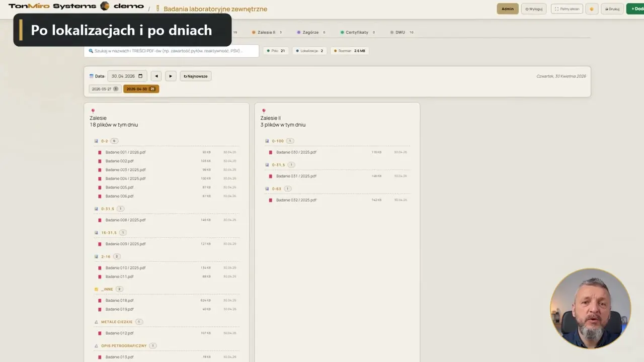Open the calendar picker in the date field
The height and width of the screenshot is (362, 644).
tap(140, 76)
